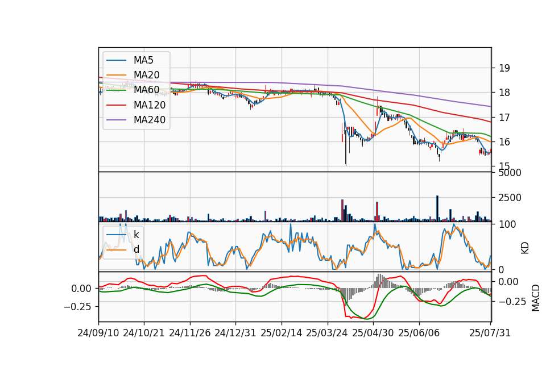Click the 25/02/14 date axis label
Viewport: 546px width, 392px height.
(x=282, y=333)
